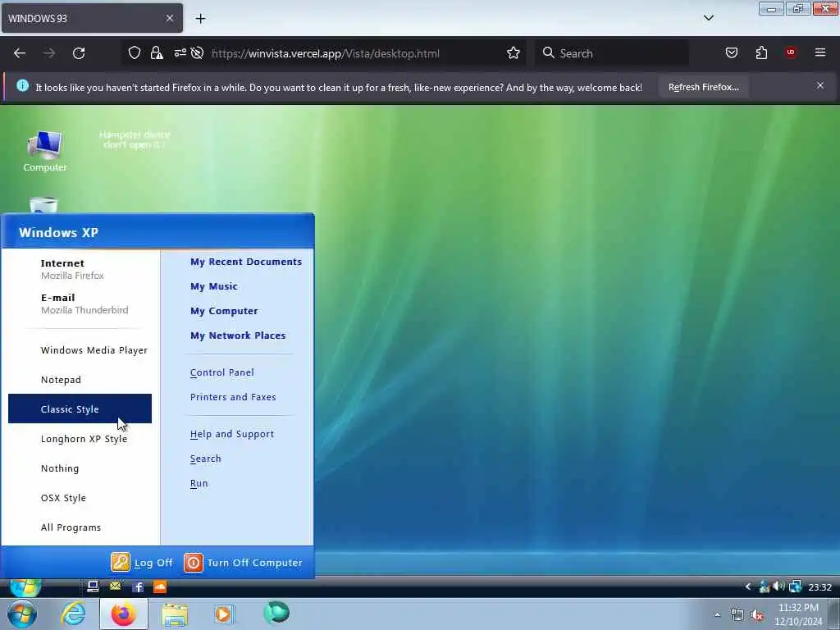Click the browser Search box

click(612, 53)
